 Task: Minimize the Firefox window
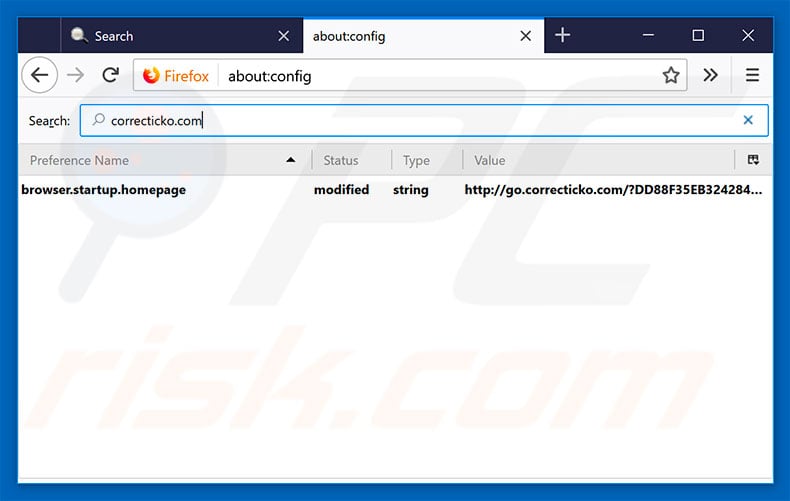point(648,35)
